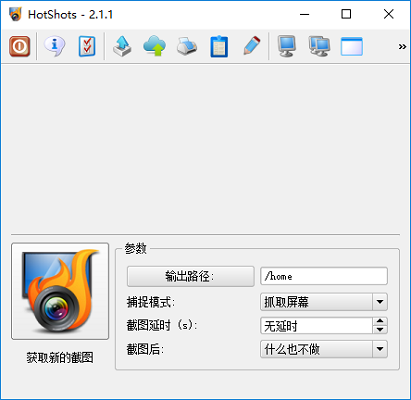Open the About info speech bubble icon

tap(54, 46)
